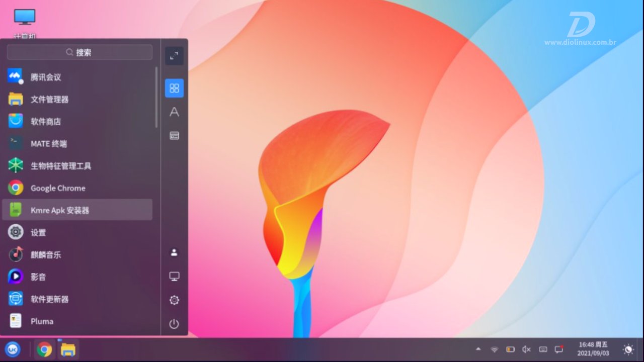Viewport: 644px width, 362px height.
Task: Open 设置 settings in app list
Action: tap(77, 232)
